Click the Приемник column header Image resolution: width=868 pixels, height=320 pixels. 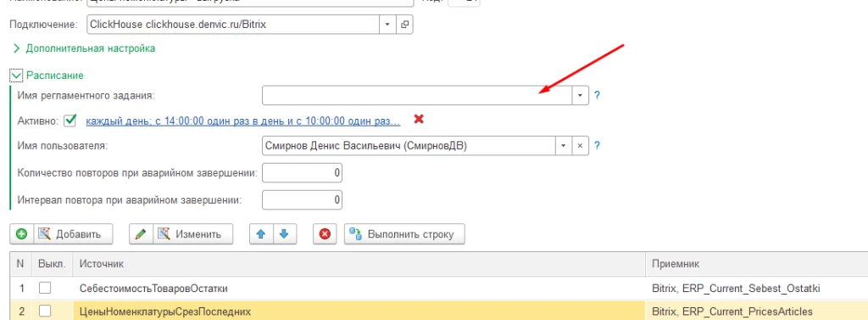tap(757, 264)
